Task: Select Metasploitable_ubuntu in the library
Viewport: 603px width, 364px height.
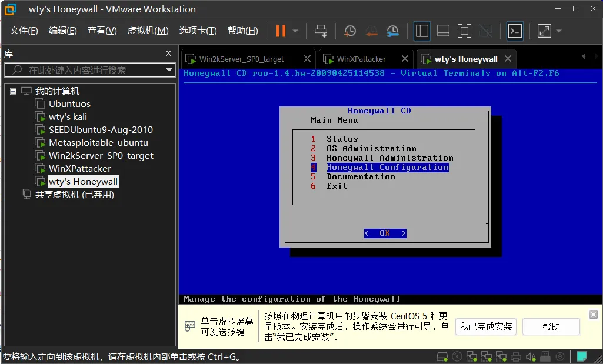Action: 98,143
